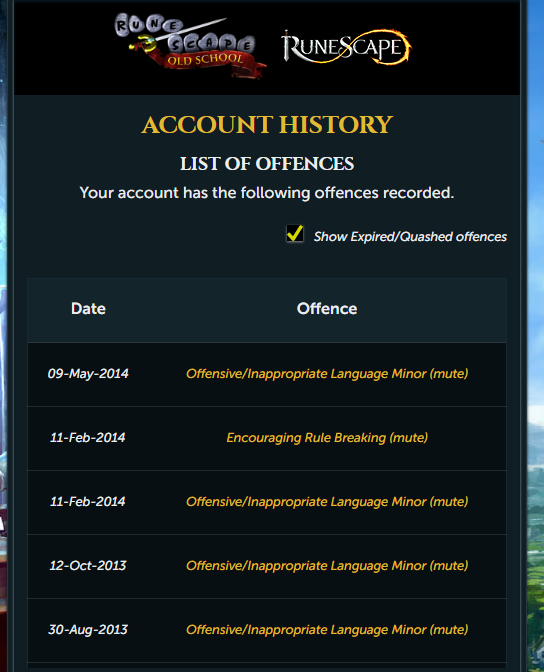Click the black header banner area

tap(267, 48)
